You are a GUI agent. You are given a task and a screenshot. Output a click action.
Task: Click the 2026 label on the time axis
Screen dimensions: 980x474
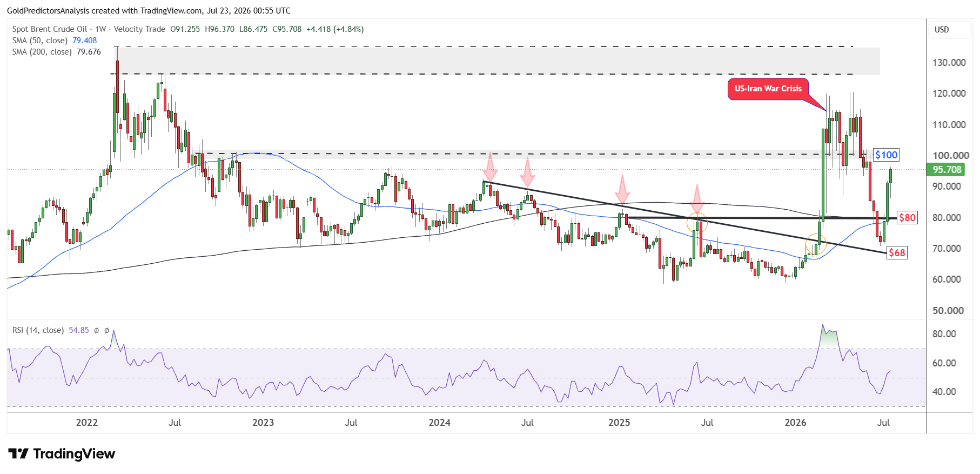click(x=795, y=423)
